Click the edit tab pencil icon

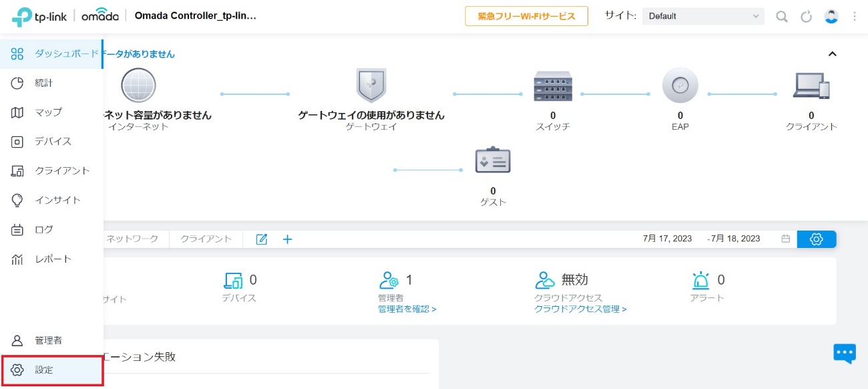coord(262,239)
